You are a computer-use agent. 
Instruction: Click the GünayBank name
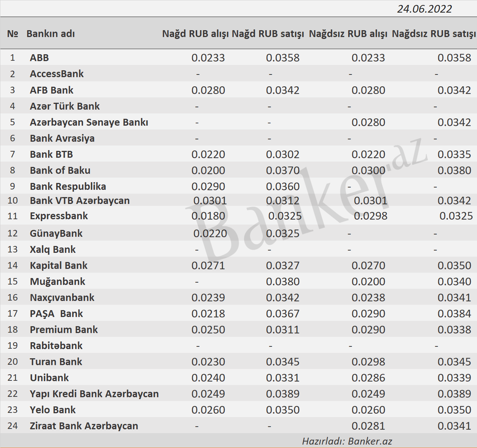(x=56, y=233)
